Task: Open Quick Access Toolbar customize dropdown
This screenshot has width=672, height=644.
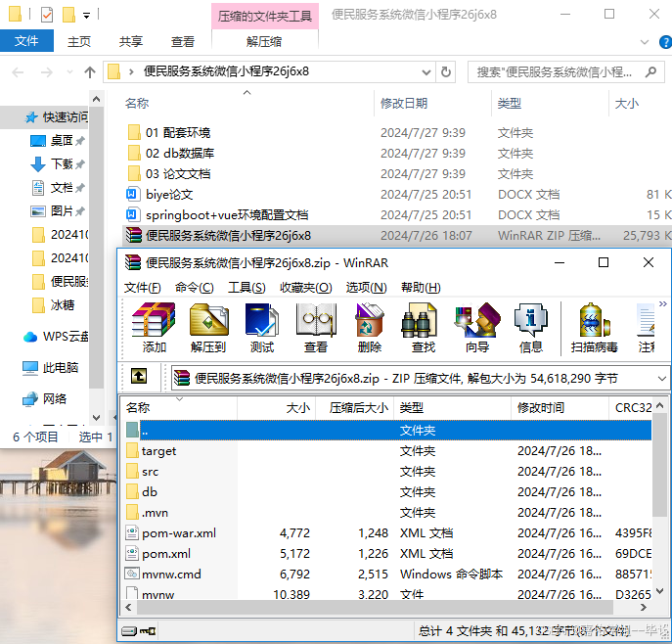Action: point(87,16)
